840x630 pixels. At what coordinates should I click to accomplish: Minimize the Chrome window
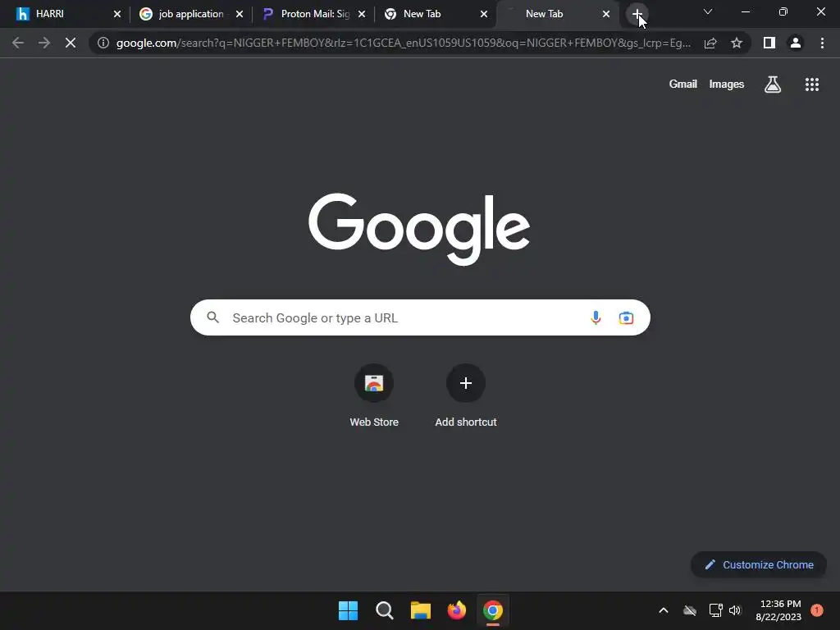tap(745, 11)
